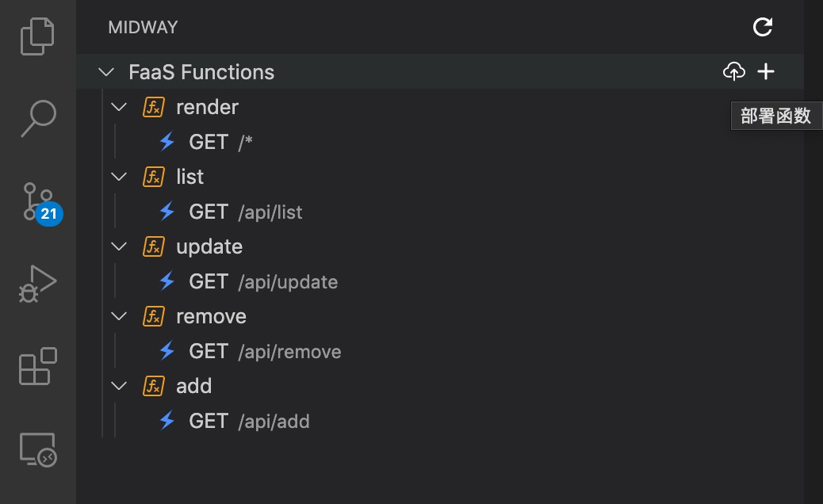
Task: Collapse the render function node
Action: [119, 107]
